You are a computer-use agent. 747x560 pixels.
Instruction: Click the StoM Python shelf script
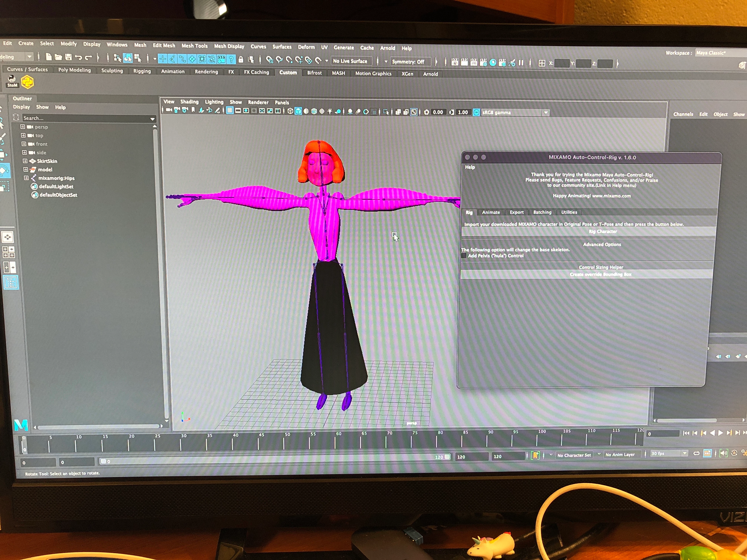click(12, 81)
